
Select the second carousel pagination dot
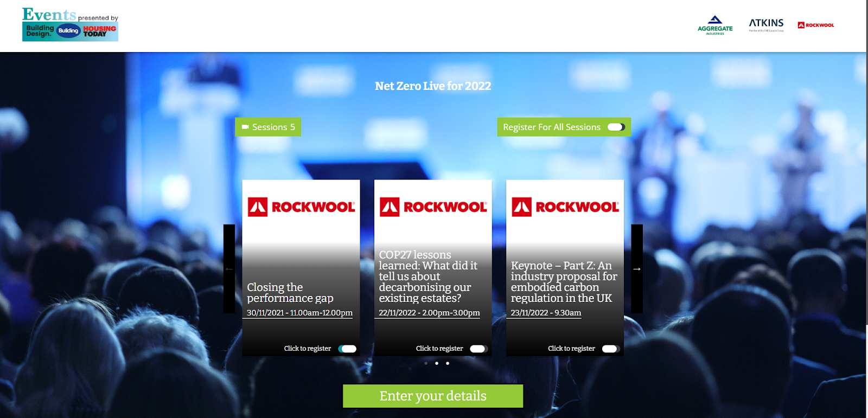437,363
